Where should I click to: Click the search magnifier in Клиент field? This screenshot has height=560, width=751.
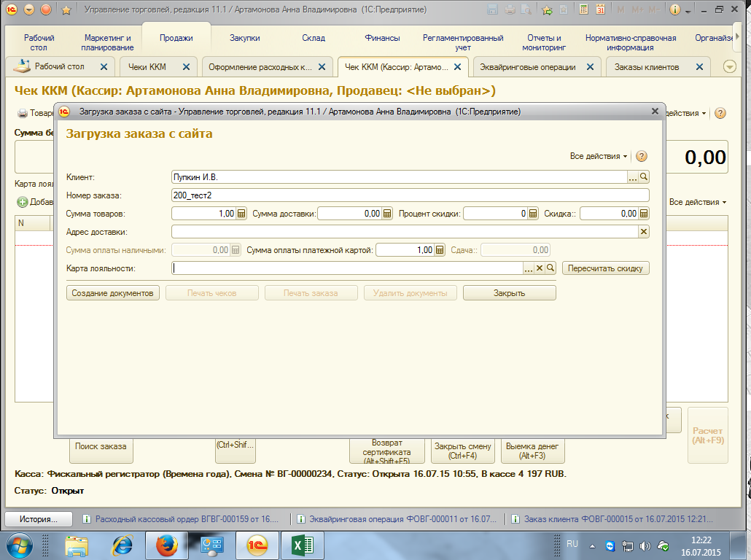[x=644, y=177]
